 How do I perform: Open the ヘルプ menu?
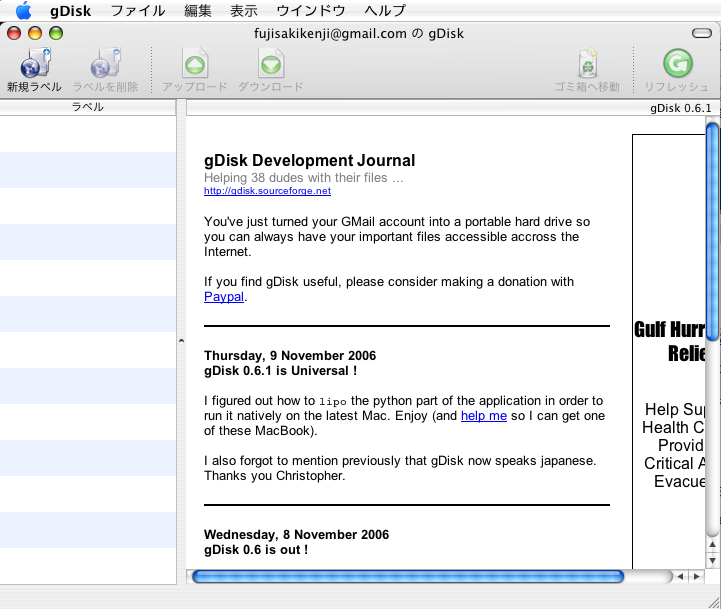point(385,11)
